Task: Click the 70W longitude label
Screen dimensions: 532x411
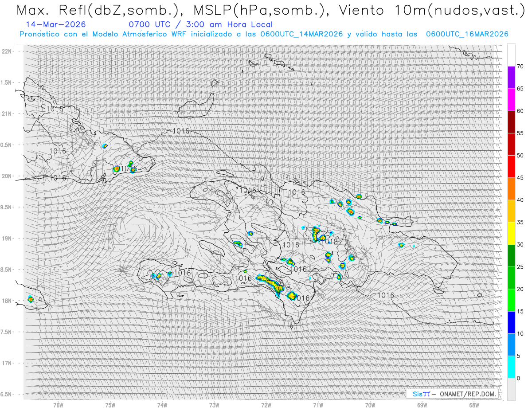Action: coord(370,405)
